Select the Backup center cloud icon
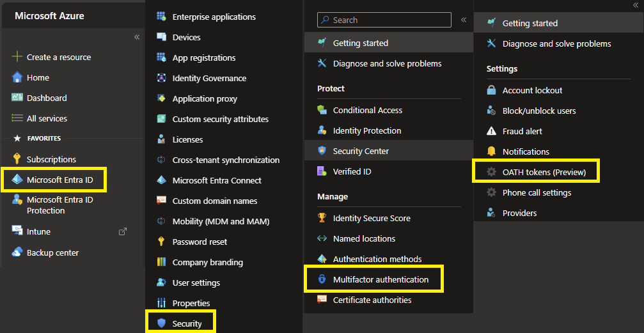The image size is (644, 333). [17, 252]
